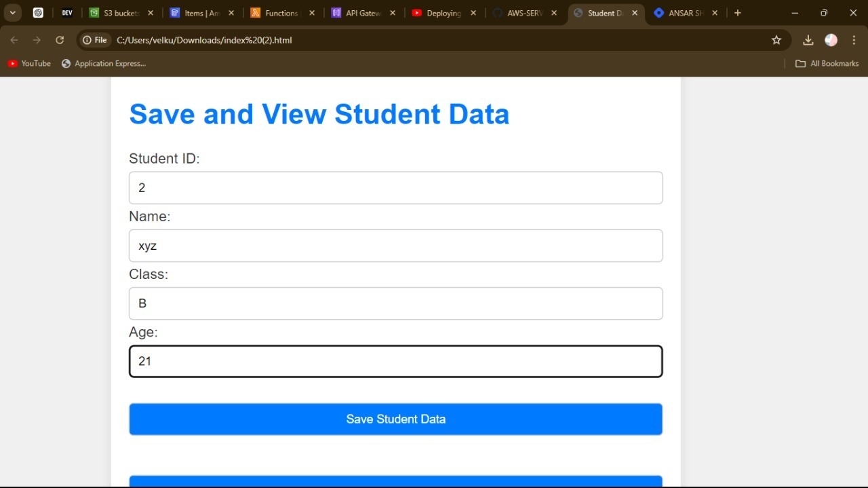Close the Deploying tab
The width and height of the screenshot is (868, 488).
pos(473,13)
